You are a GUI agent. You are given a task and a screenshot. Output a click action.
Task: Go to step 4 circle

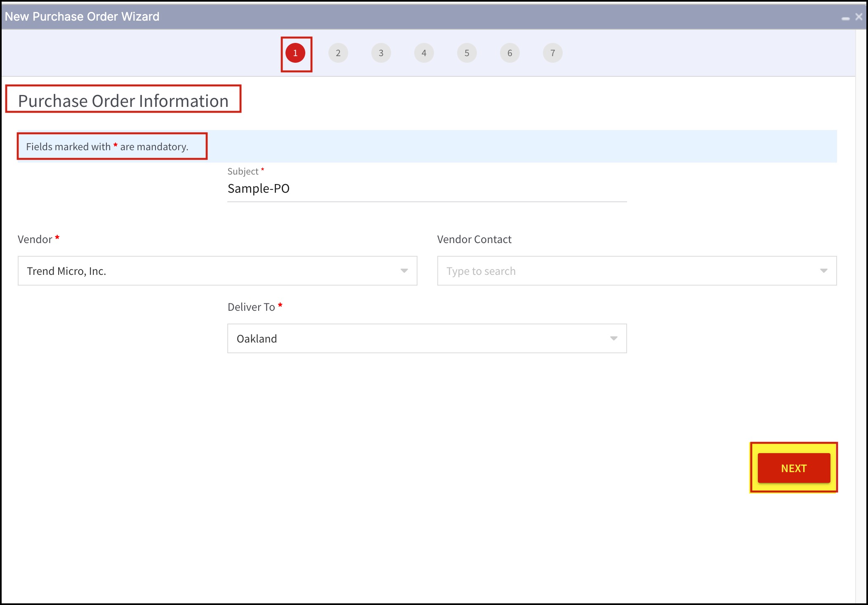(x=424, y=53)
